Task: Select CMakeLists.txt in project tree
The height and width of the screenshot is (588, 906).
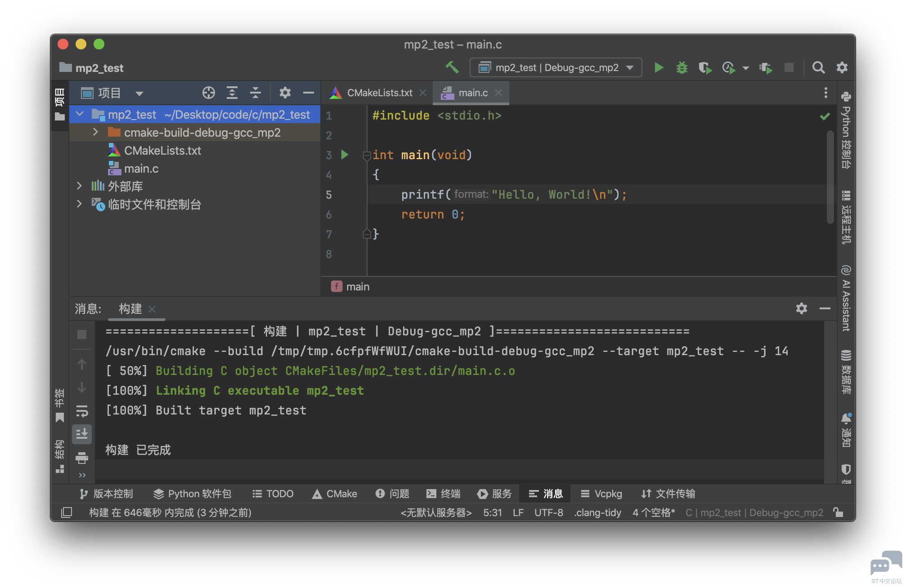Action: click(162, 151)
